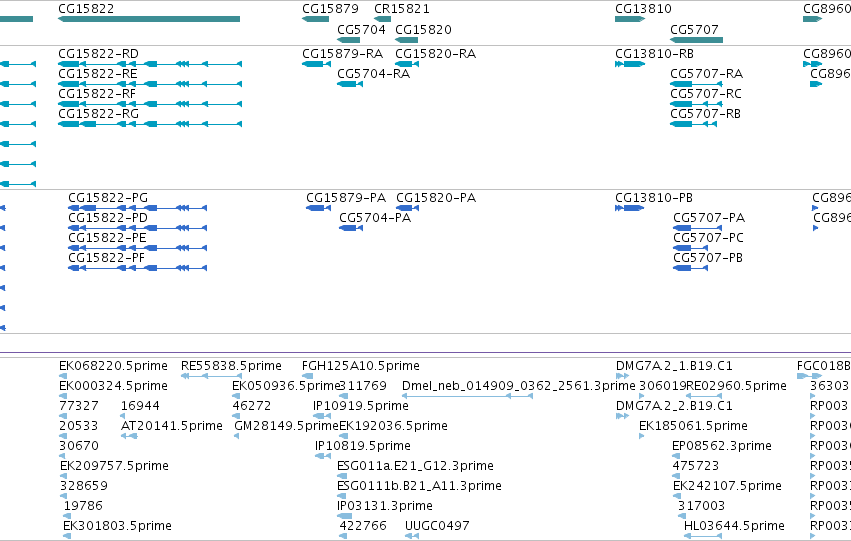Select the CG15822 gene bar
Screen dimensions: 851x541
pyautogui.click(x=149, y=19)
